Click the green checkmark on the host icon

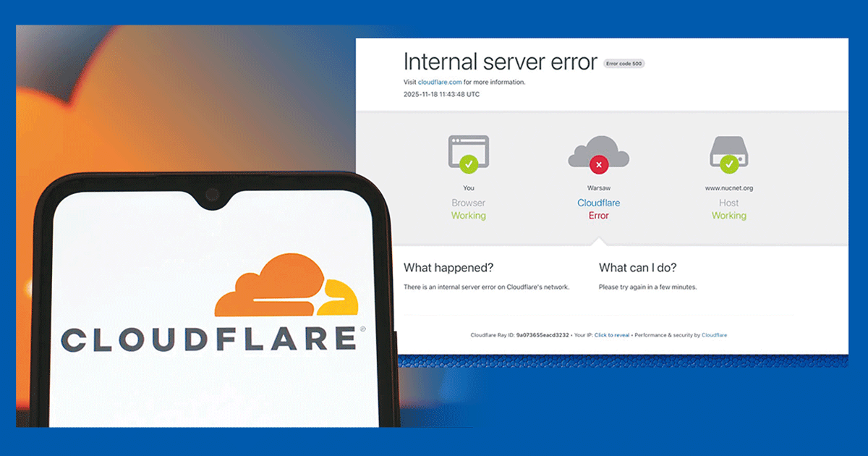point(729,164)
